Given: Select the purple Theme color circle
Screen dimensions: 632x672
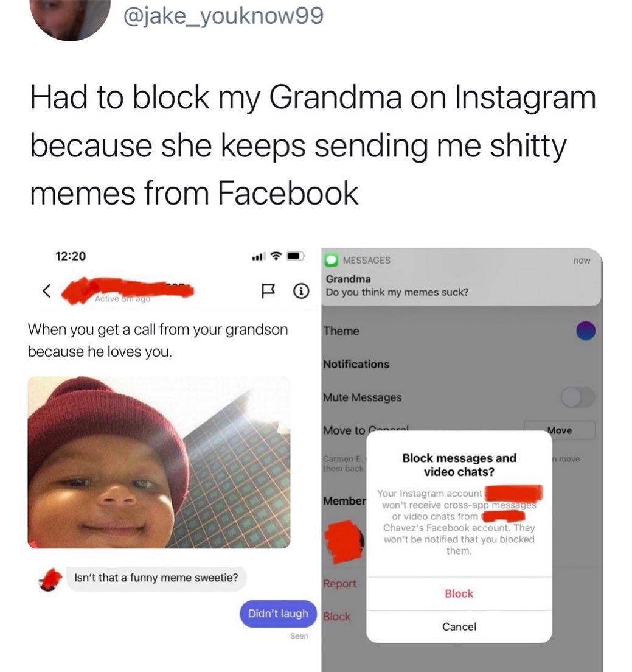Looking at the screenshot, I should click(x=586, y=331).
